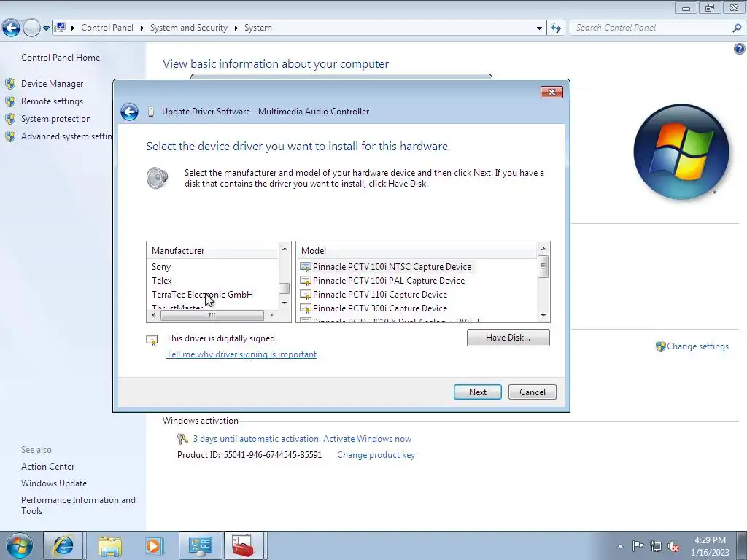Click Next in driver wizard
This screenshot has height=560, width=747.
click(x=477, y=392)
